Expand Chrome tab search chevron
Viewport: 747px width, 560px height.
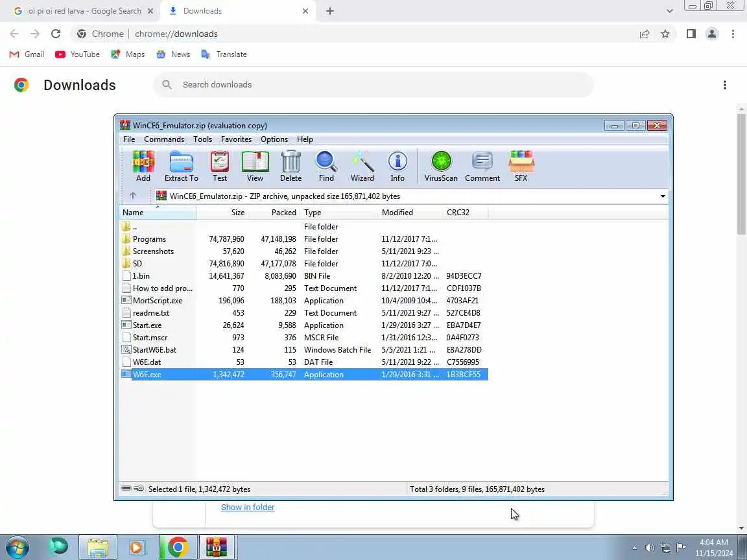click(x=669, y=11)
